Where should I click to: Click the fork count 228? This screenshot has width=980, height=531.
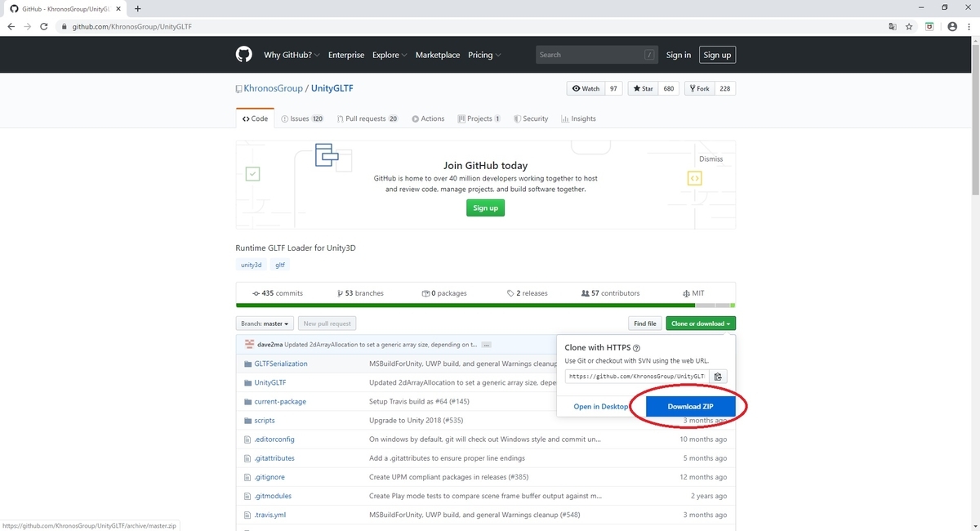pyautogui.click(x=725, y=88)
